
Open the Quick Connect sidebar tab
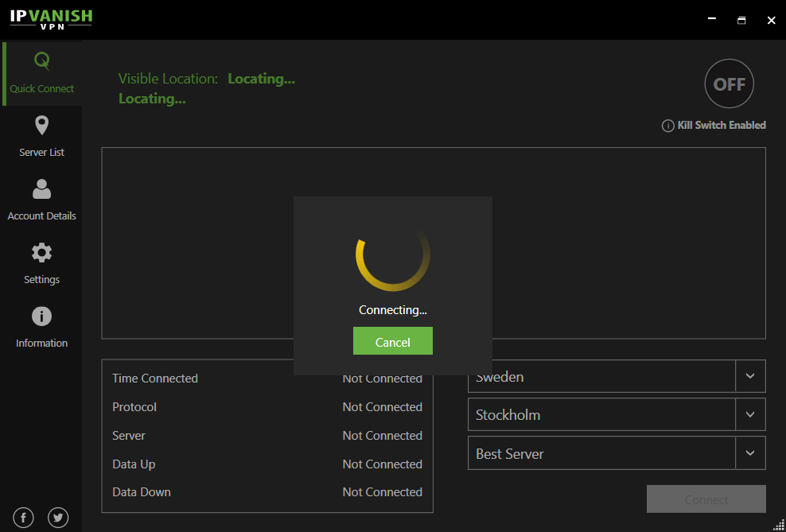42,74
